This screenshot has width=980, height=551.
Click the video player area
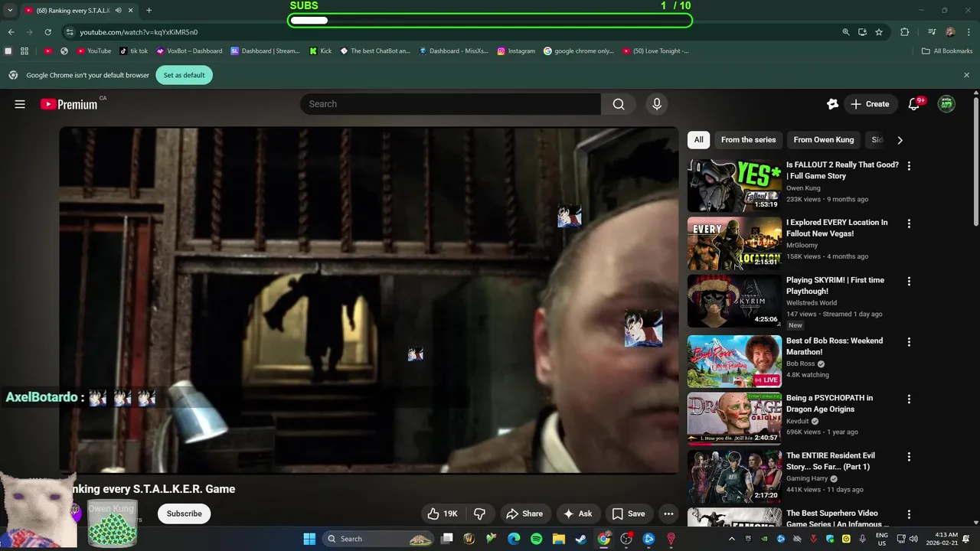tap(369, 300)
